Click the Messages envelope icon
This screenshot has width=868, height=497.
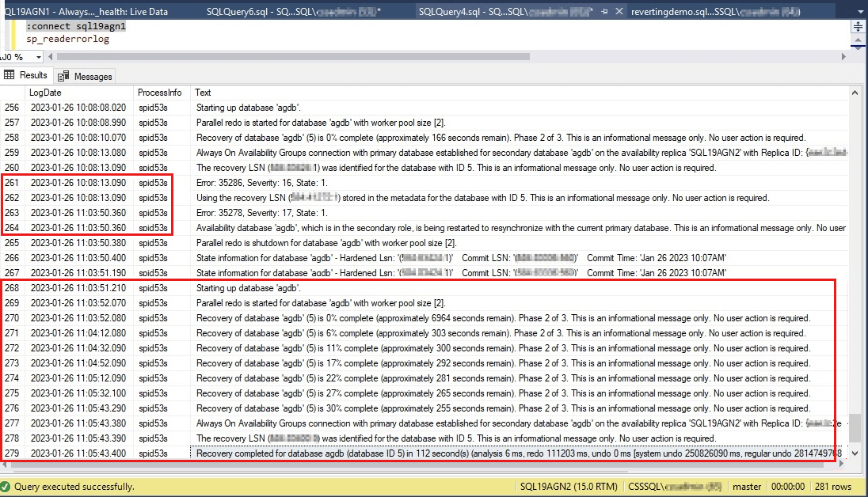pyautogui.click(x=63, y=75)
